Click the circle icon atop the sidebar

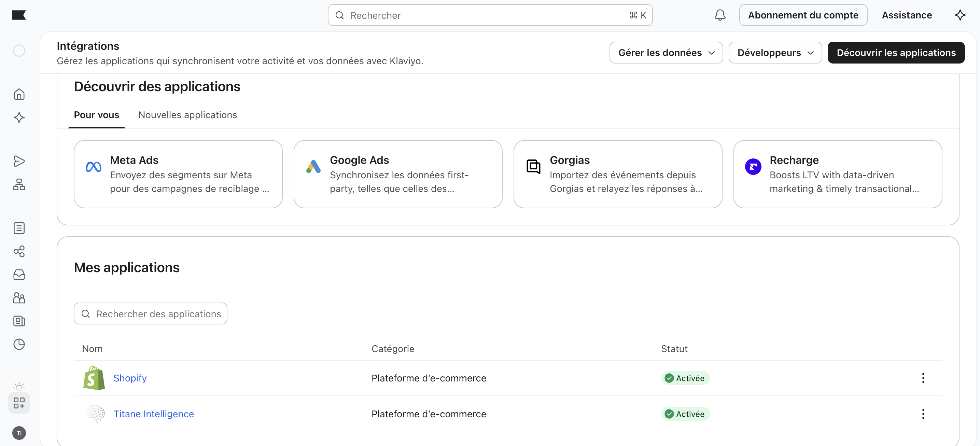tap(19, 51)
